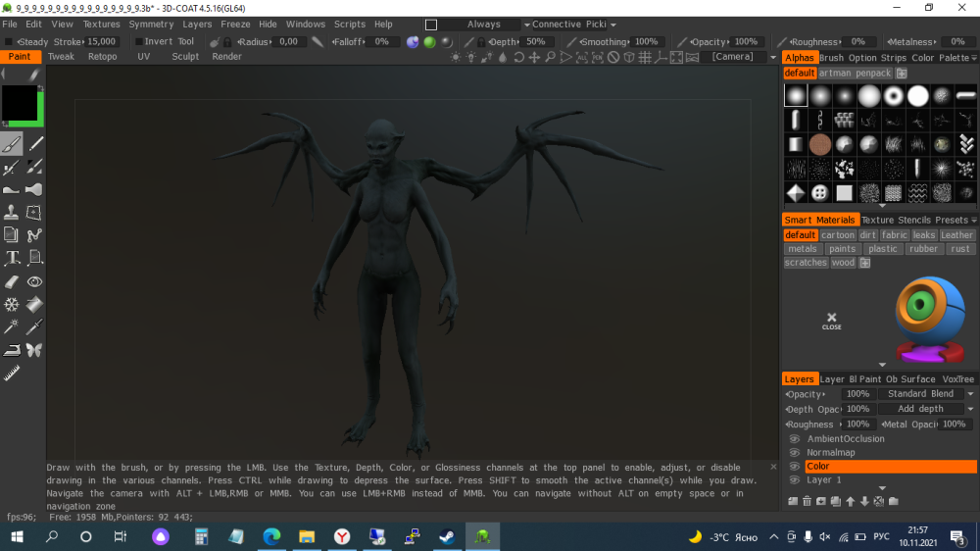Select the Hide eye tool in toolbar
Image resolution: width=980 pixels, height=551 pixels.
pyautogui.click(x=34, y=281)
